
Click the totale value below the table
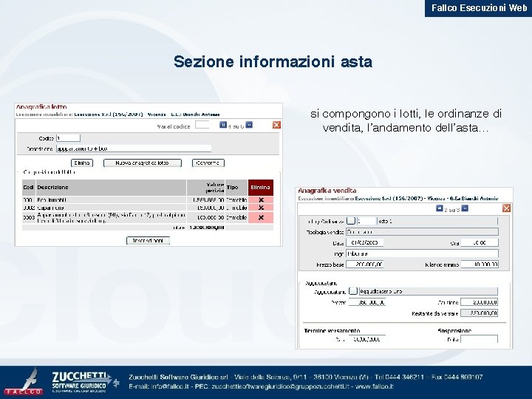point(206,228)
